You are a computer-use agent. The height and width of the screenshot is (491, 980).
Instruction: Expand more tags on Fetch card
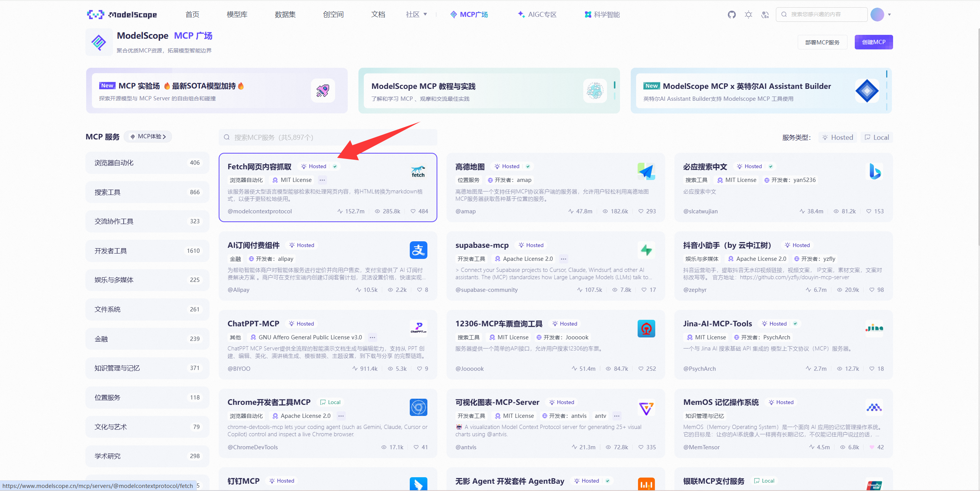coord(322,180)
